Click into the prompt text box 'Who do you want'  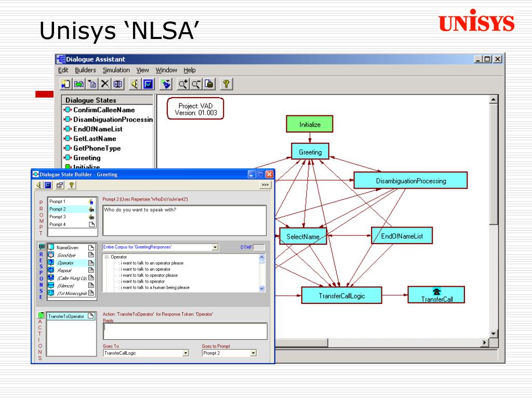pyautogui.click(x=184, y=220)
